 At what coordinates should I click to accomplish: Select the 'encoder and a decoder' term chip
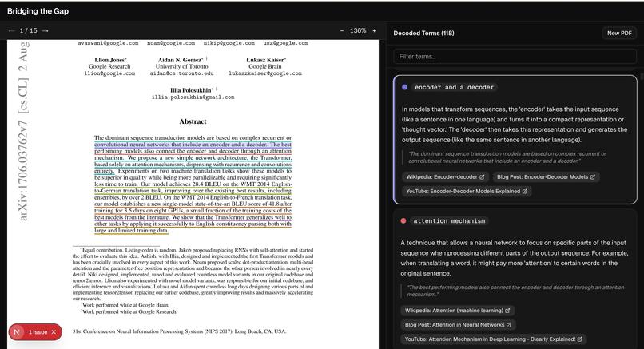[x=454, y=88]
